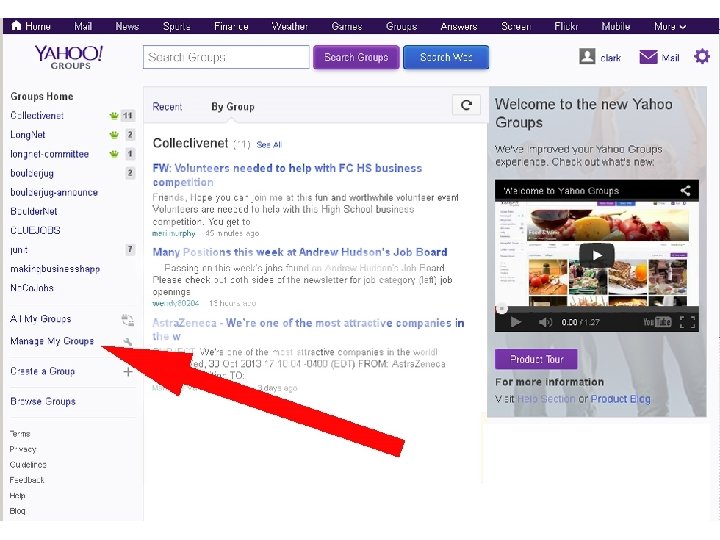Share the Welcome to Yahoo Groups video
Viewport: 720px width, 540px height.
685,190
